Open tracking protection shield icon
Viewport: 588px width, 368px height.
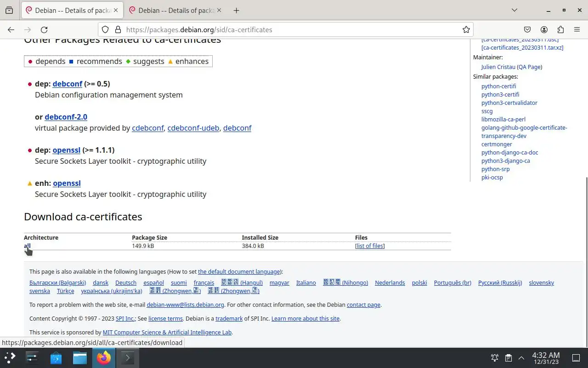105,29
